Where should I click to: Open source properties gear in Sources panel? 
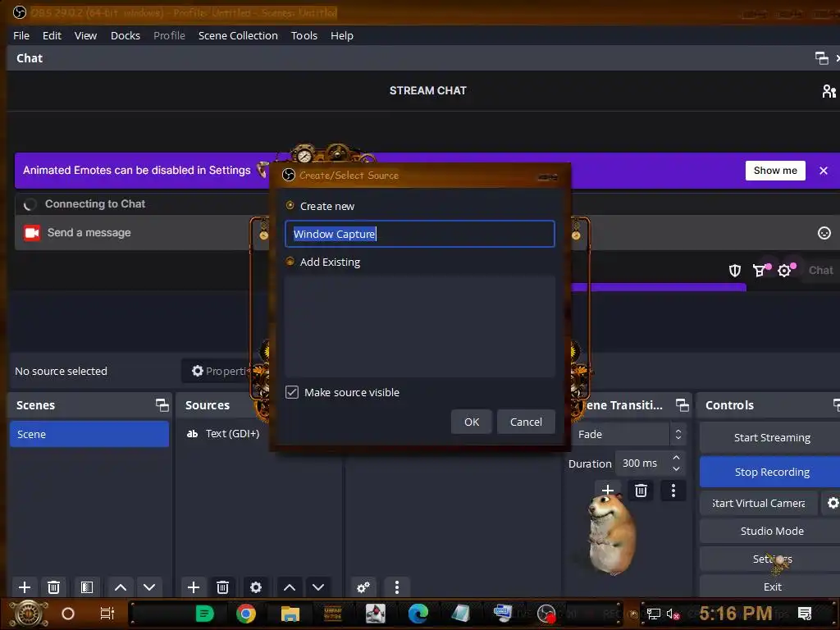tap(256, 587)
